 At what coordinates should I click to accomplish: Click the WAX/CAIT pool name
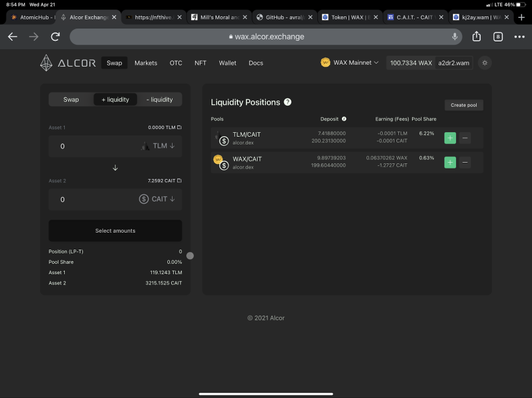tap(247, 159)
